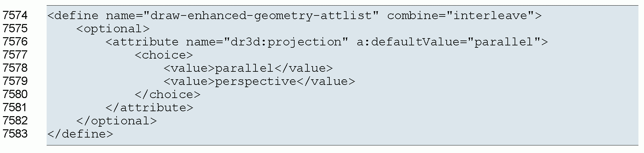Click line number 7583
This screenshot has height=153, width=644.
point(15,134)
